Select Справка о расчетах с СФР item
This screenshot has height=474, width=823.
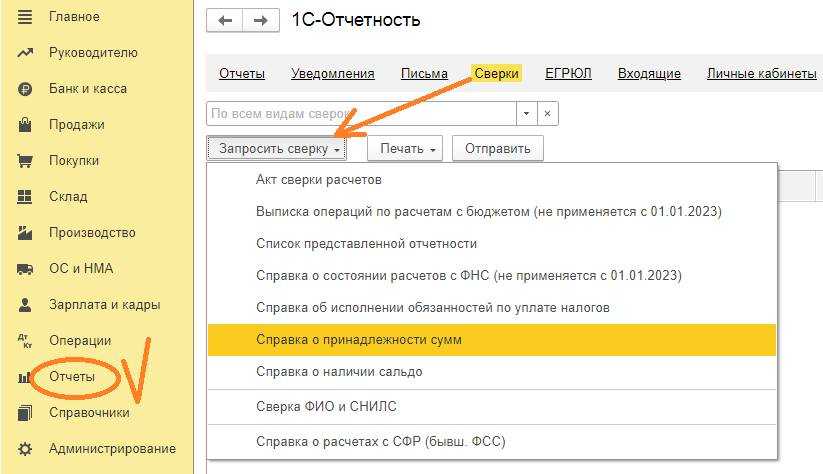click(x=492, y=441)
